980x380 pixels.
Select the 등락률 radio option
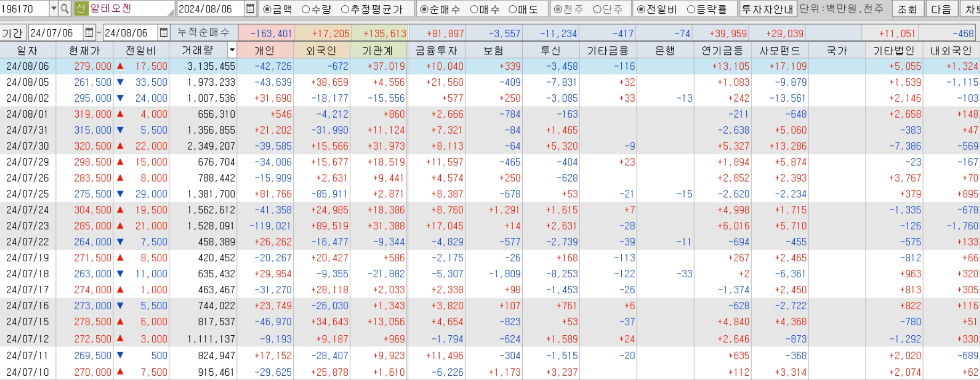(x=707, y=9)
